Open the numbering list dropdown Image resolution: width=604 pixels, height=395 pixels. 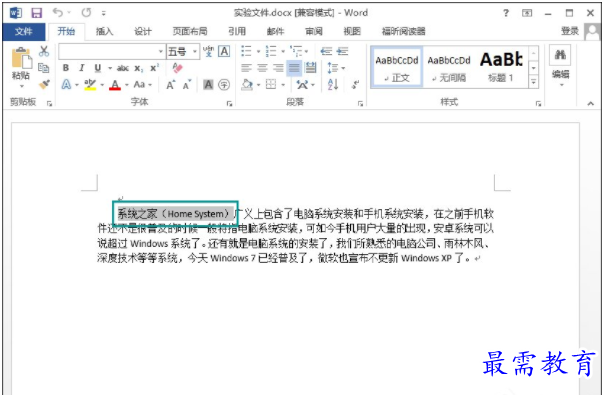(283, 52)
